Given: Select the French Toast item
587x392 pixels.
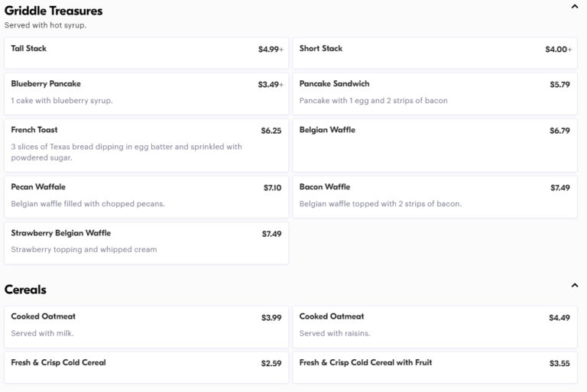Looking at the screenshot, I should [147, 145].
